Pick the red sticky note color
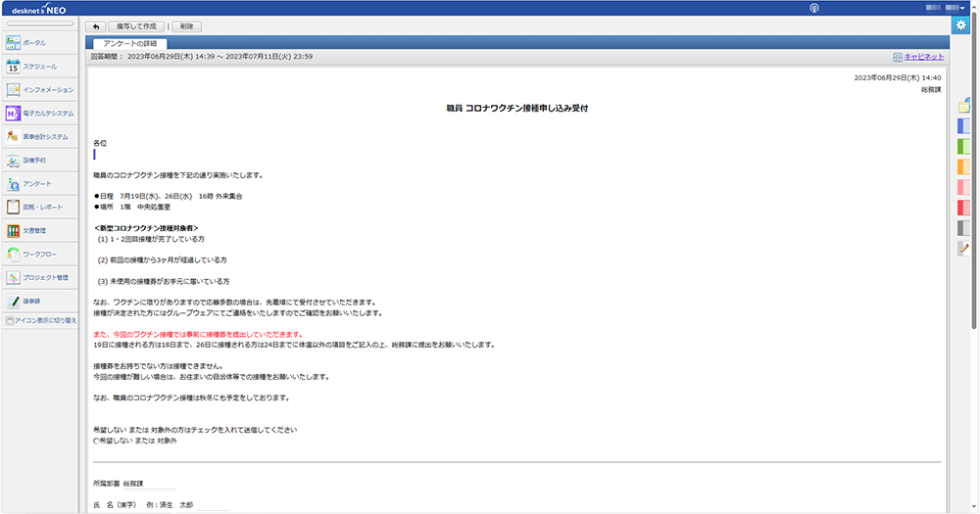Screen dimensions: 980x514 (x=964, y=208)
